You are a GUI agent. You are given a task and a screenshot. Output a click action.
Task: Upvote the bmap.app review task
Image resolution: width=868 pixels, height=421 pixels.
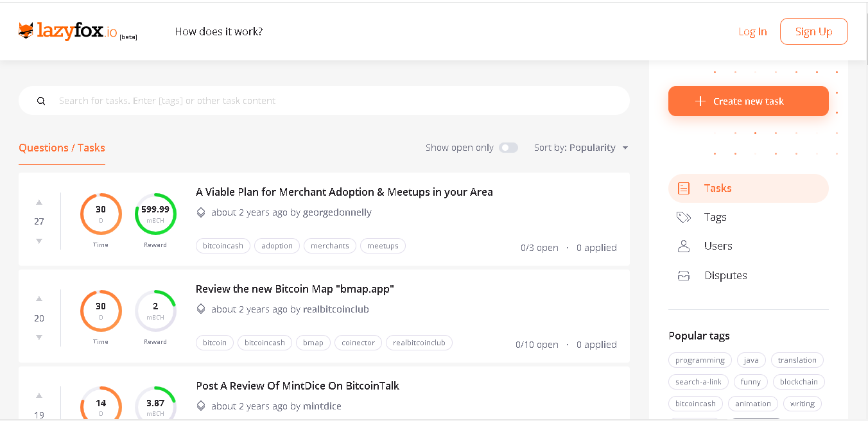pos(39,299)
